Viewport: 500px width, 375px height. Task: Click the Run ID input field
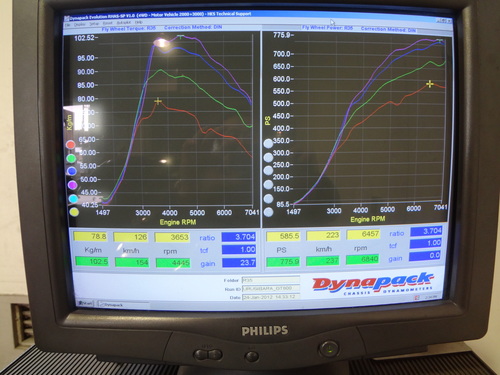(x=271, y=288)
